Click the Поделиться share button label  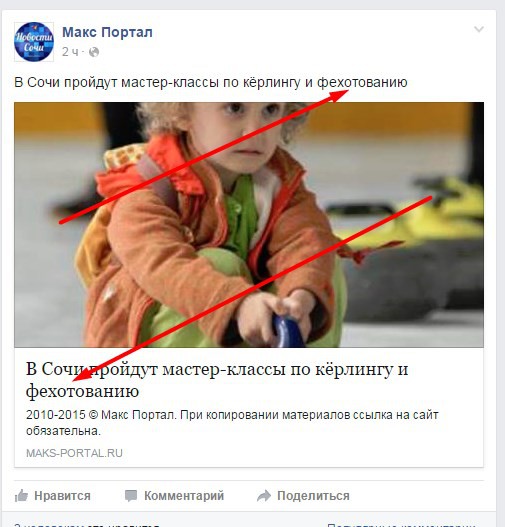(313, 496)
